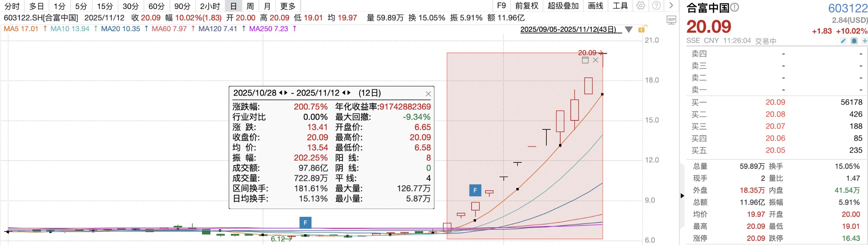Move start date 2025/10/28 one day forward
The height and width of the screenshot is (245, 868).
pyautogui.click(x=286, y=93)
